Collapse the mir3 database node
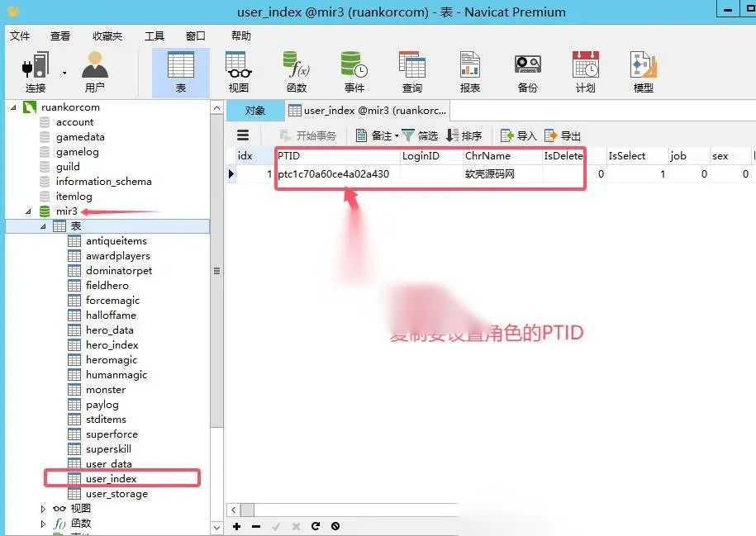 pyautogui.click(x=28, y=211)
